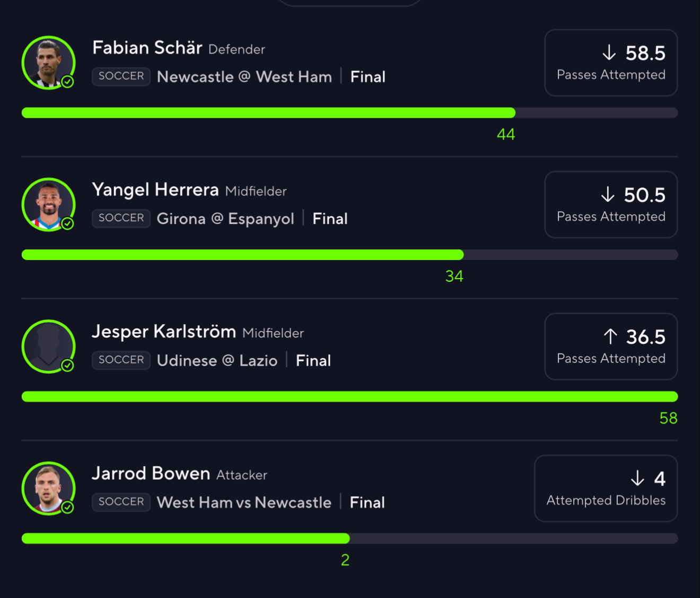Click the green checkmark on Schär's avatar
The image size is (700, 598).
click(x=67, y=82)
